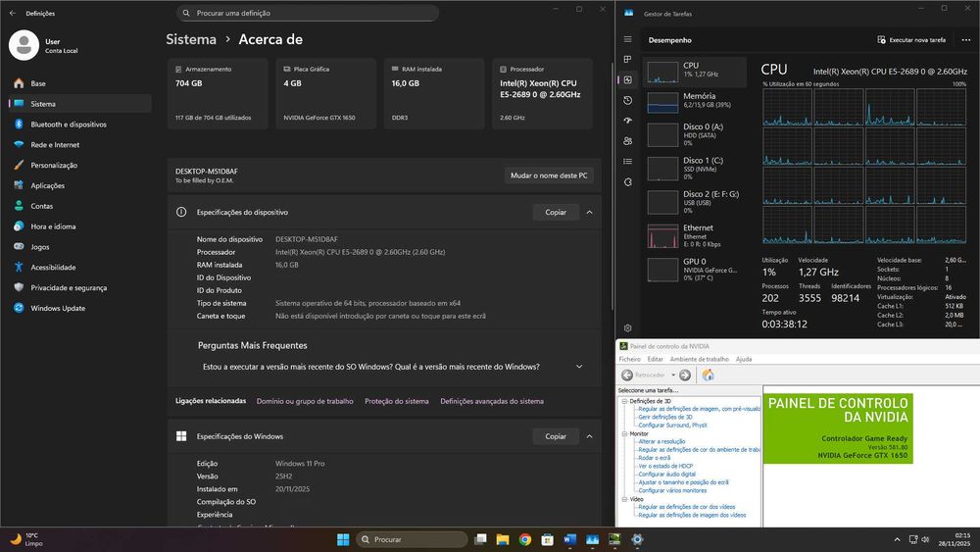Open Ambiente de trabalho menu
The height and width of the screenshot is (552, 980).
tap(700, 360)
